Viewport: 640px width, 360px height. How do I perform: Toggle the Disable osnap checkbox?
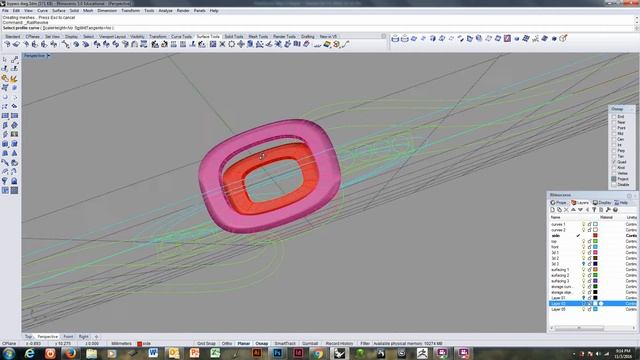pos(614,185)
